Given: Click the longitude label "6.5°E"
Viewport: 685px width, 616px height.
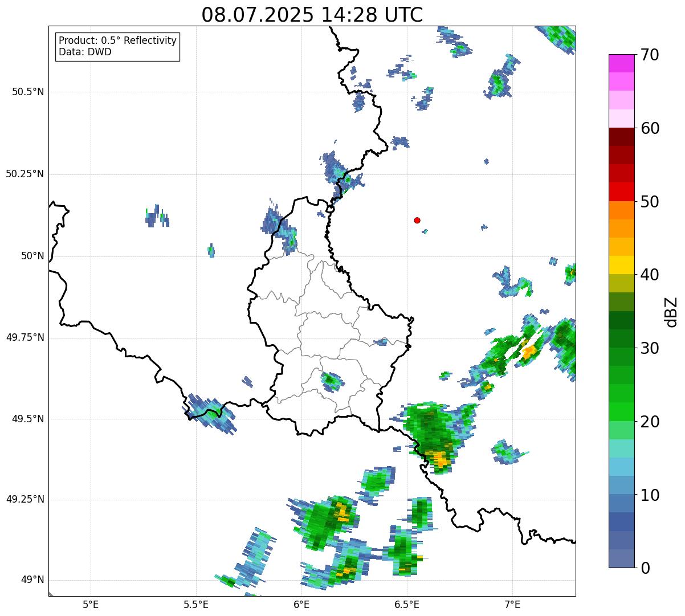Looking at the screenshot, I should (x=407, y=605).
